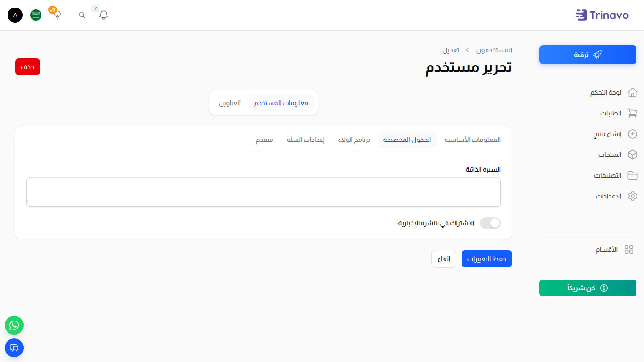Open الإعدادات menu item

tap(609, 196)
